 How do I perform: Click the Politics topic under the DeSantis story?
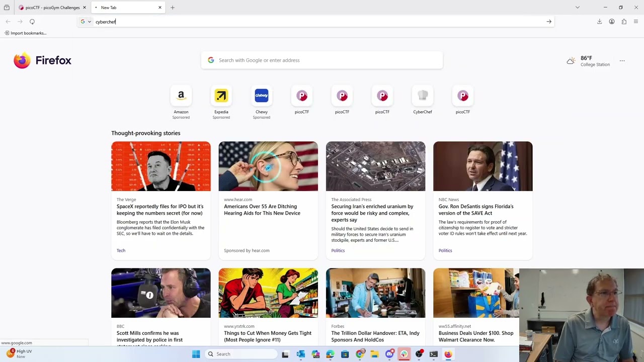tap(445, 250)
